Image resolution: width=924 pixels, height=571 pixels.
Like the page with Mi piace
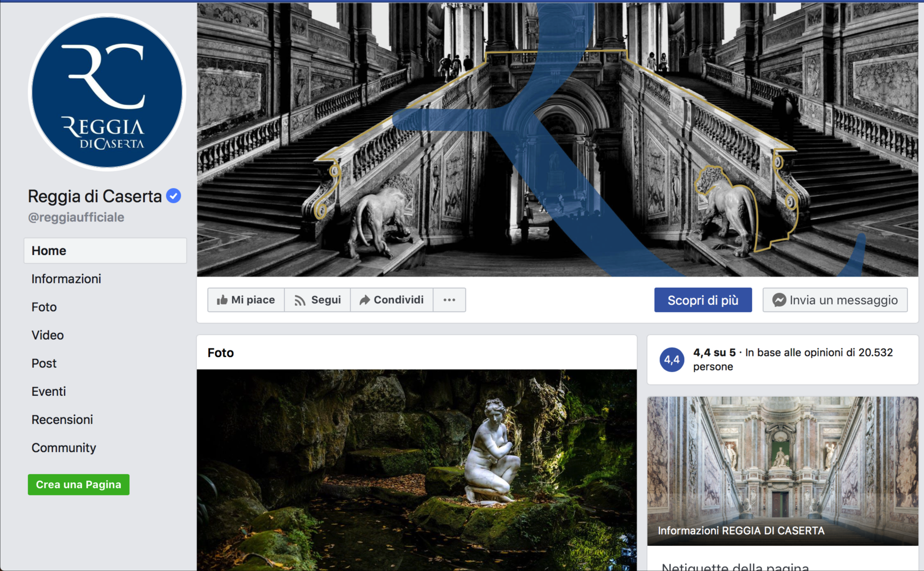(246, 300)
